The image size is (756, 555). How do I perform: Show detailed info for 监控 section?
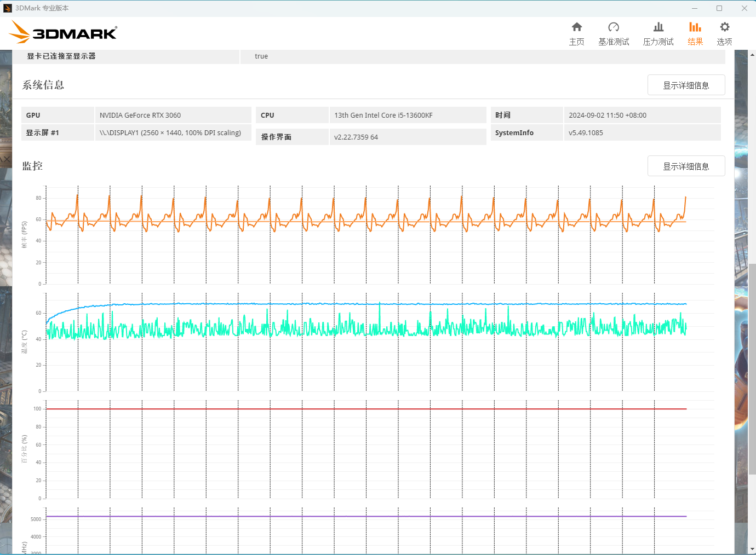coord(686,166)
